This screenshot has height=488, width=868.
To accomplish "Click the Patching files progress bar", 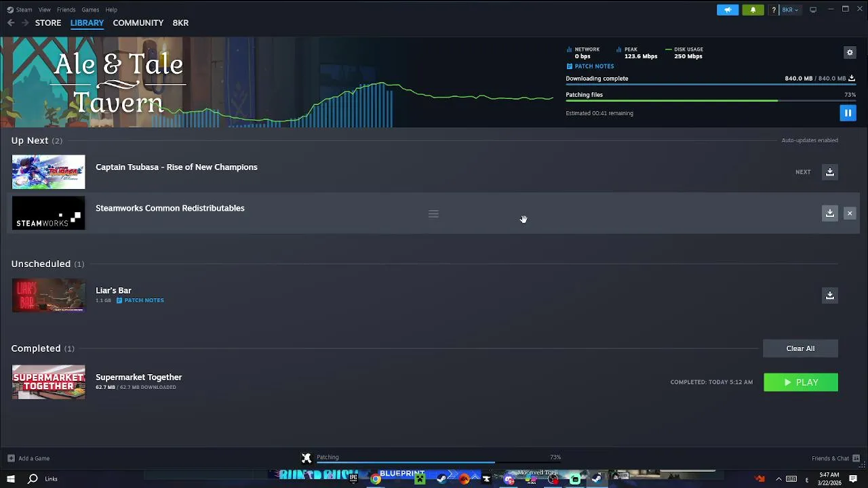I will pos(710,101).
